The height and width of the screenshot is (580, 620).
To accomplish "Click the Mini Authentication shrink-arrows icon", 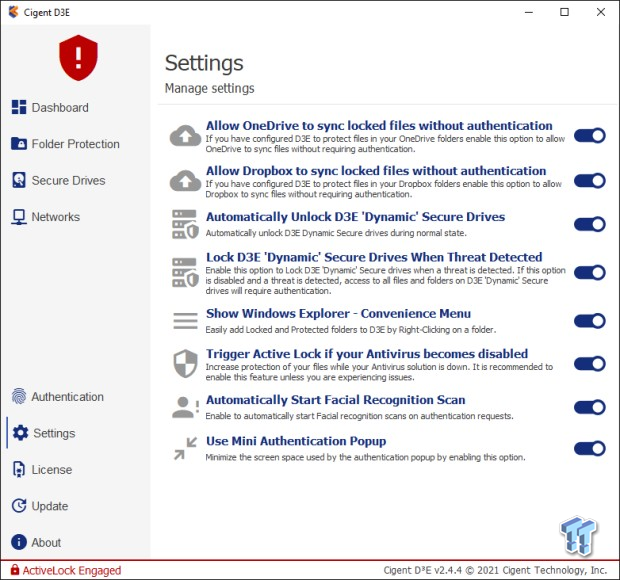I will click(x=185, y=448).
